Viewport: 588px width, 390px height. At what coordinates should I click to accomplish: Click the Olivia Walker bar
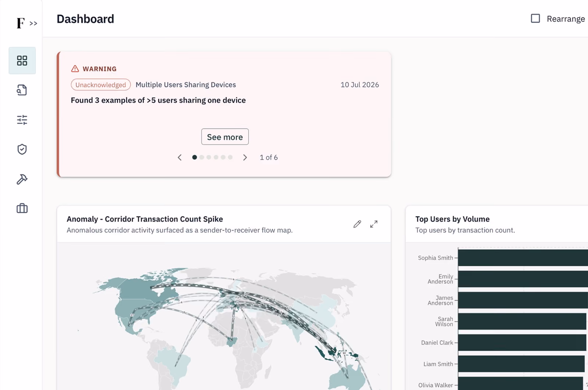pos(521,383)
